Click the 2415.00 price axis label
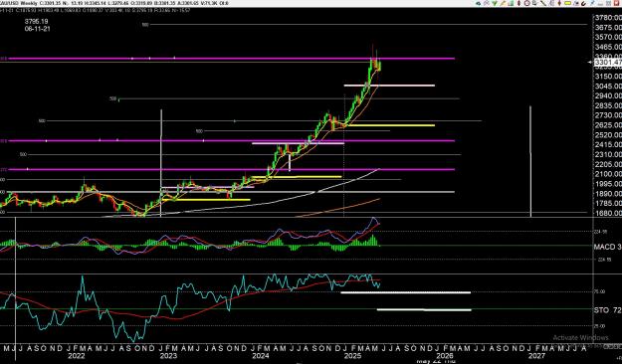 (x=608, y=144)
